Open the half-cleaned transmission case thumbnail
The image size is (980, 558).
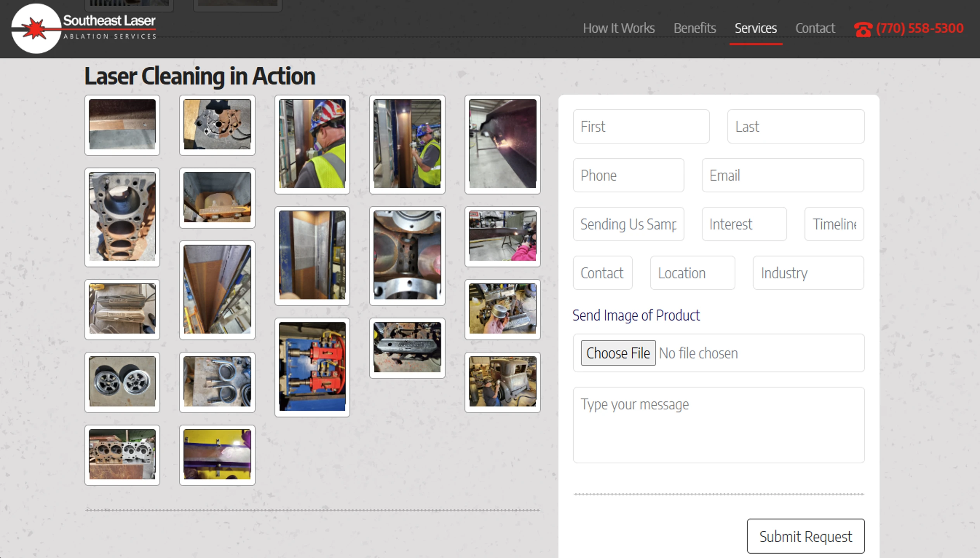point(217,125)
